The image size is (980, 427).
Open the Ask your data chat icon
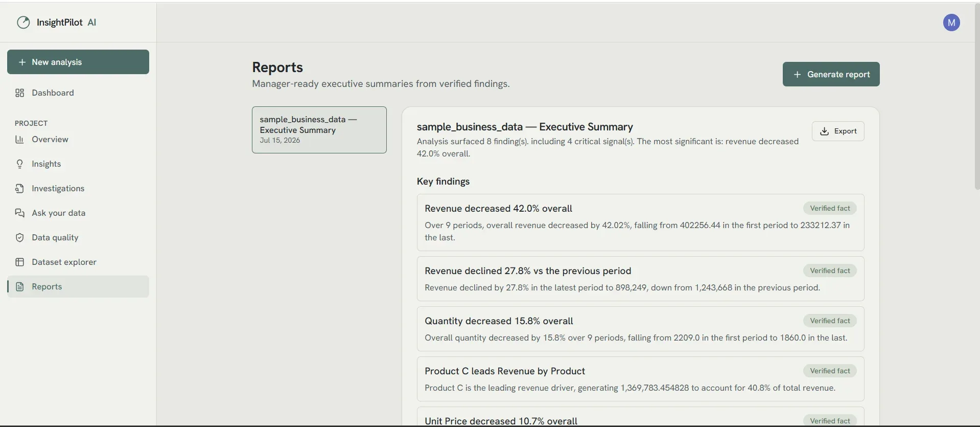tap(20, 213)
